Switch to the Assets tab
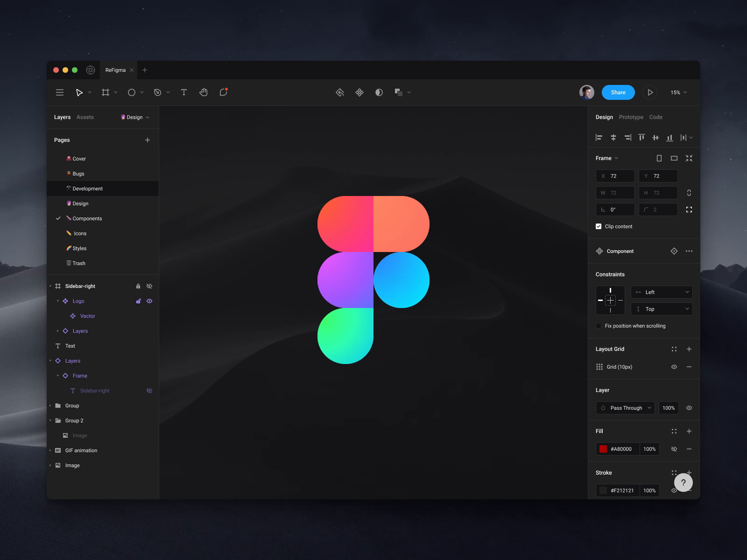 click(85, 117)
